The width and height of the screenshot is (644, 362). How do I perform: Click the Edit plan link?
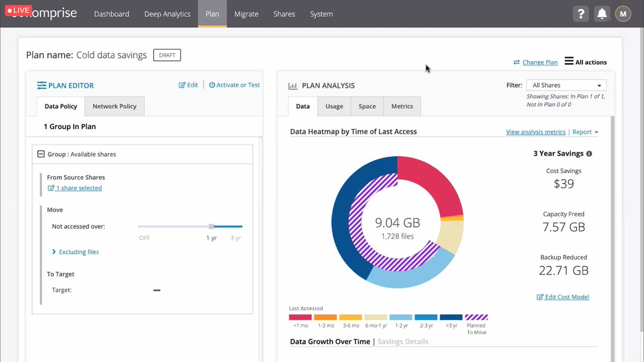pyautogui.click(x=188, y=85)
